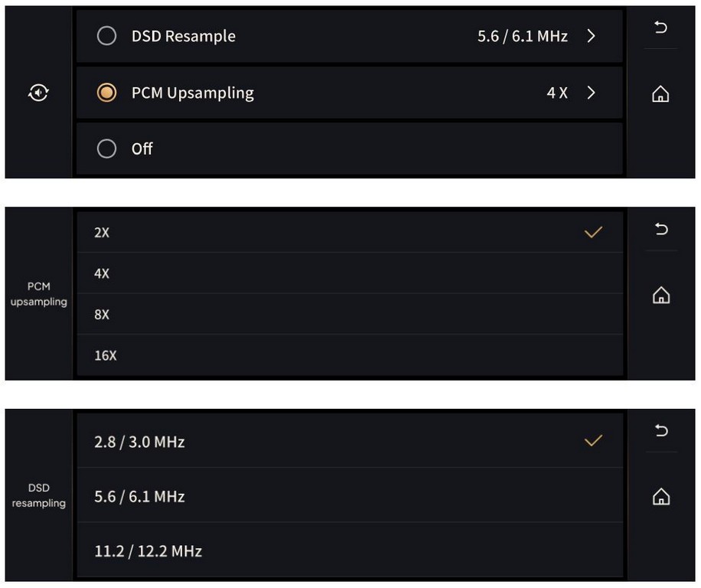Click the checkmark beside 2.8 / 3.0 MHz
Screen dimensions: 701x588
click(593, 441)
